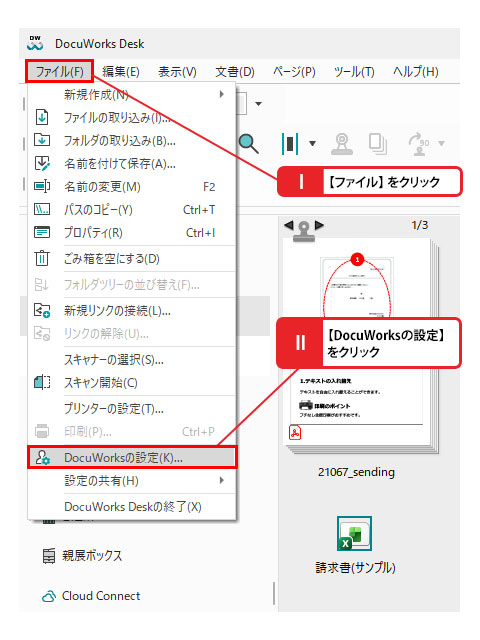Click the file import icon
480x640 pixels.
(x=42, y=117)
